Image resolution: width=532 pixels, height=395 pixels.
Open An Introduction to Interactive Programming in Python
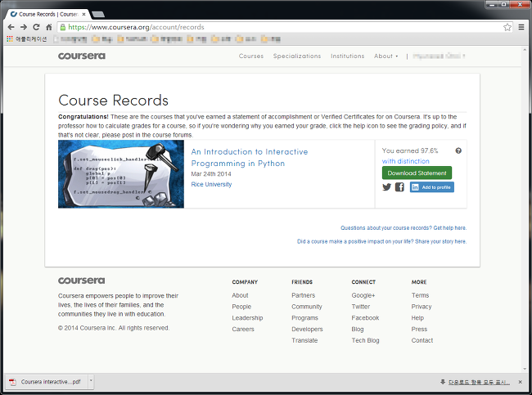(250, 157)
